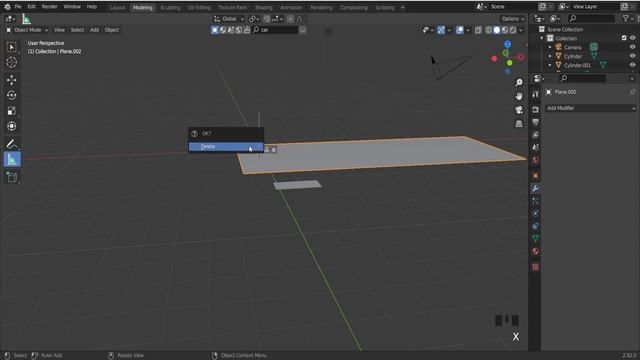Toggle show overlays button

click(x=460, y=30)
